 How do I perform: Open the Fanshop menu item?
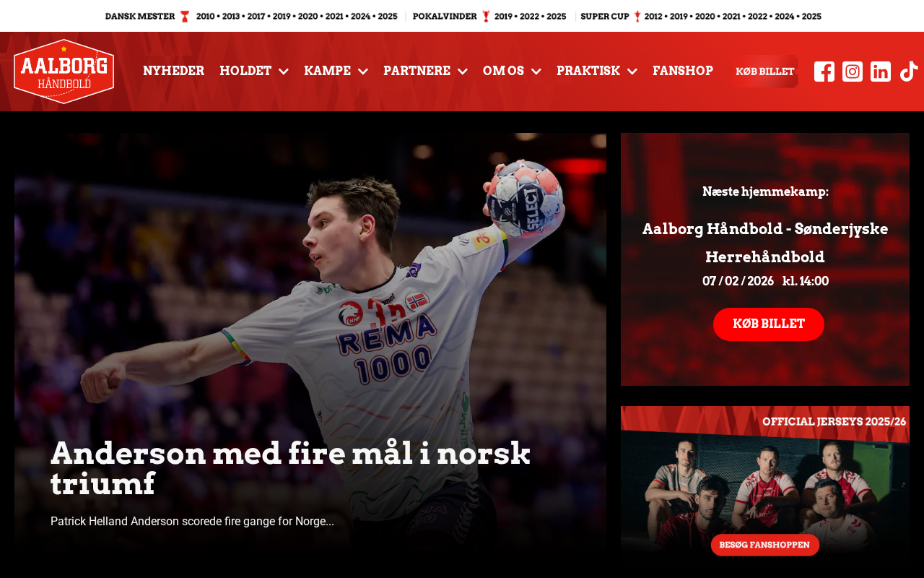[x=683, y=71]
